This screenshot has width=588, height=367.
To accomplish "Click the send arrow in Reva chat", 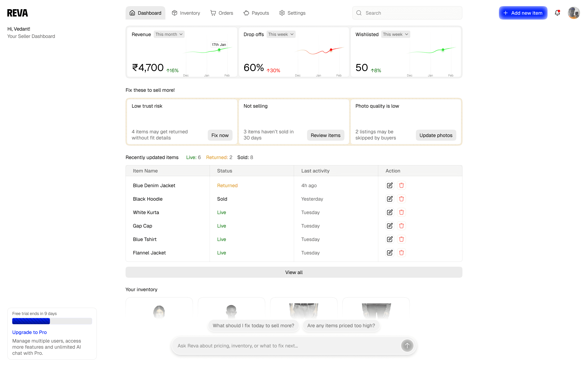I will tap(407, 345).
